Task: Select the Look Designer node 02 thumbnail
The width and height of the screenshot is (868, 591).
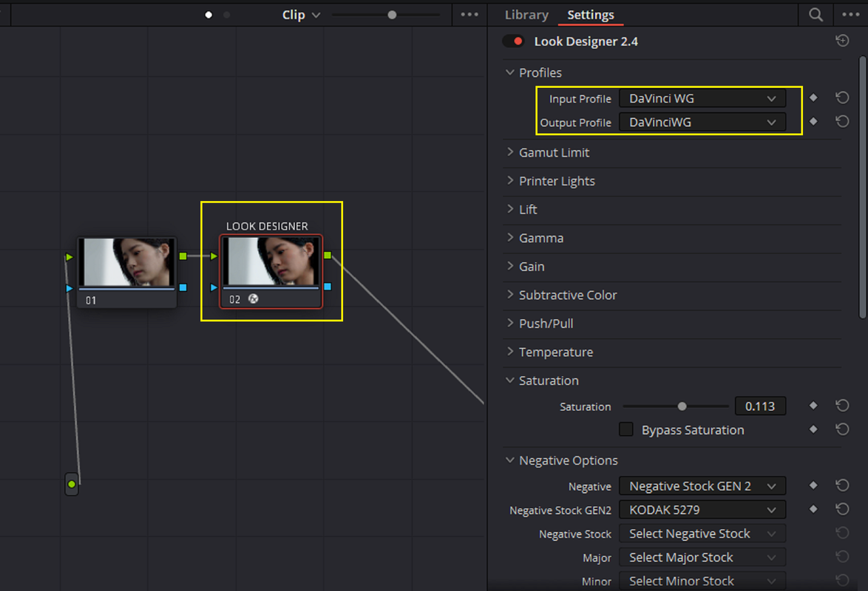Action: 271,262
